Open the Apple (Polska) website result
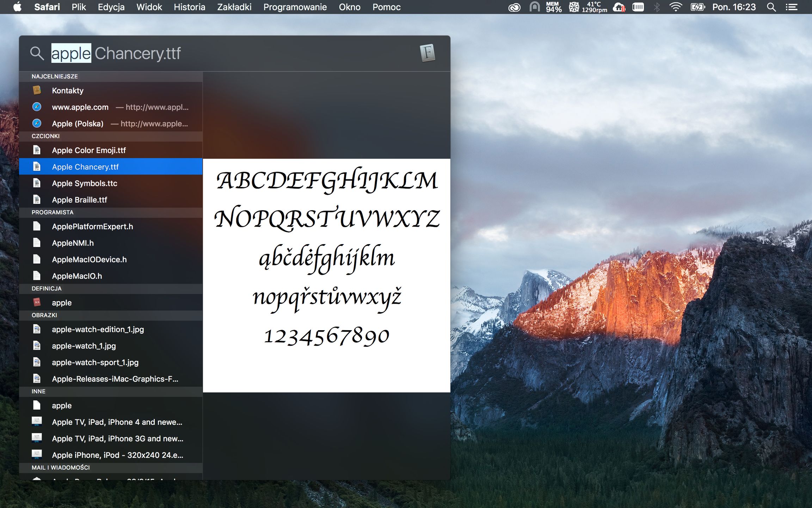812x508 pixels. pos(78,124)
